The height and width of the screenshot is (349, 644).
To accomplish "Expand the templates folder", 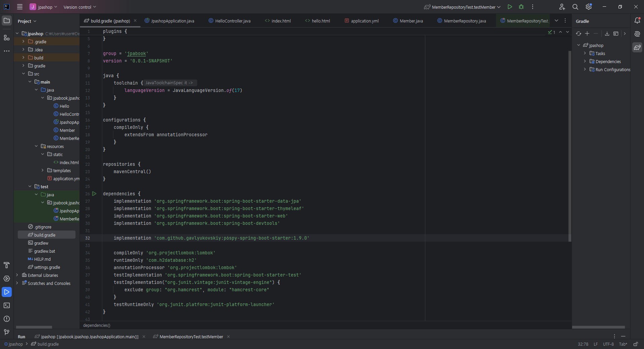I will 43,170.
